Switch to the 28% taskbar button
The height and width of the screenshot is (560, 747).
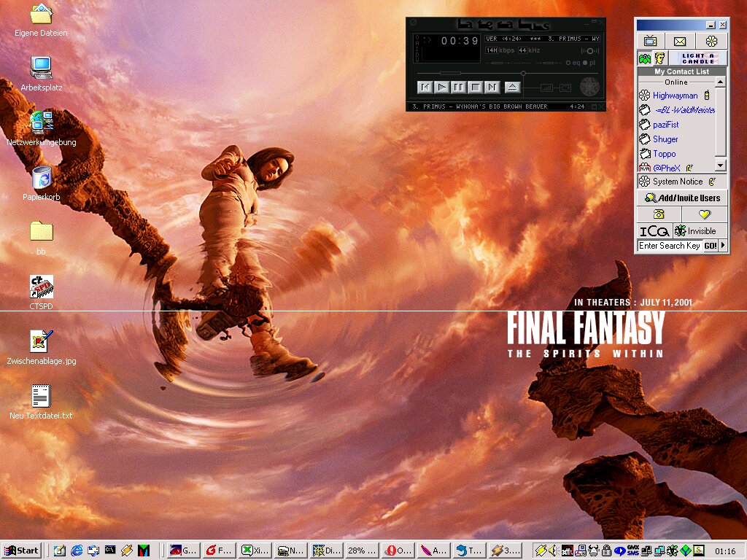click(x=363, y=551)
